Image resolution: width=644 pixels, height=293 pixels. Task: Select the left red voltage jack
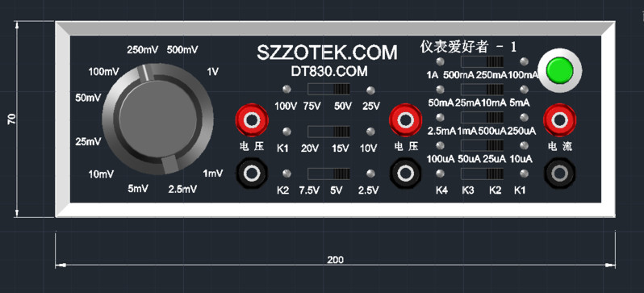pyautogui.click(x=252, y=120)
